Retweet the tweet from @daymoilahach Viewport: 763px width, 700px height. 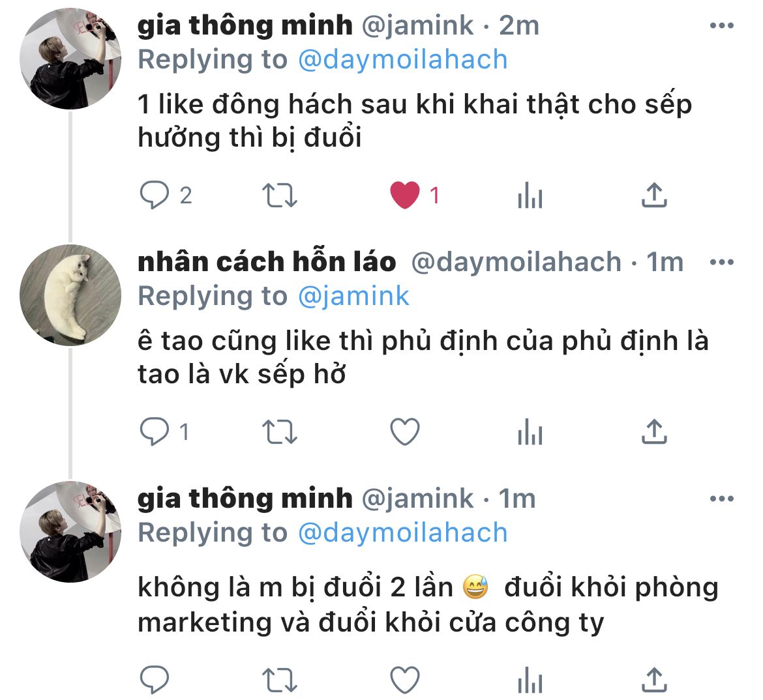[x=280, y=432]
